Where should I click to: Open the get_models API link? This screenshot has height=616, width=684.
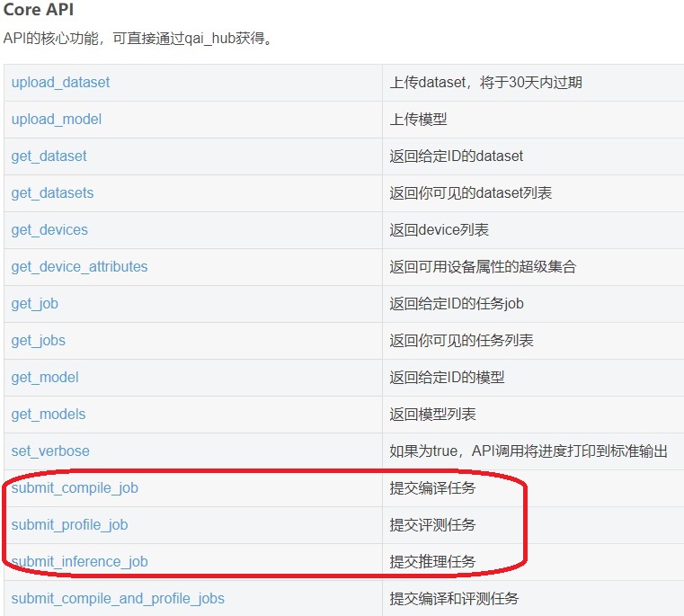tap(49, 415)
